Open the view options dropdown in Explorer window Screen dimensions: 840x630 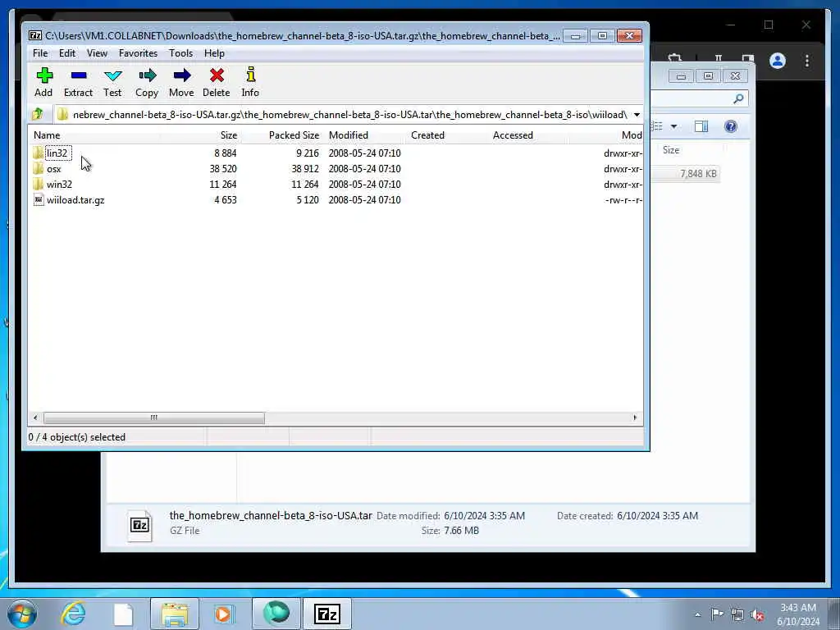[x=674, y=126]
